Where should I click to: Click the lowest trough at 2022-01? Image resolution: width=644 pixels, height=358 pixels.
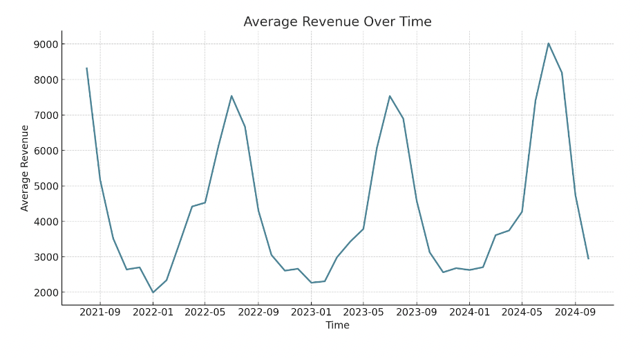(x=153, y=292)
